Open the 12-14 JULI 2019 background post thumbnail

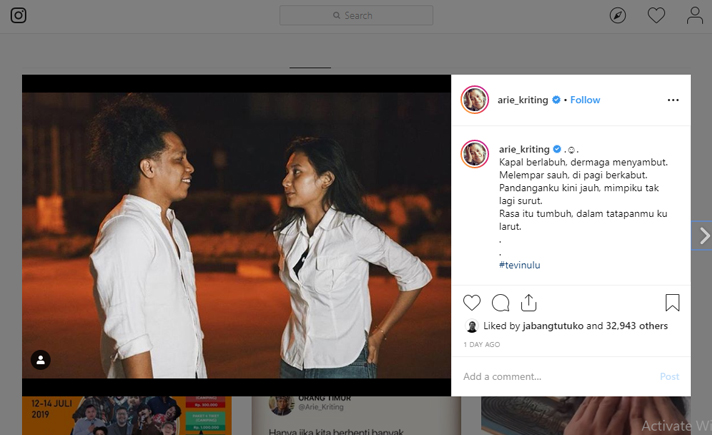coord(127,415)
